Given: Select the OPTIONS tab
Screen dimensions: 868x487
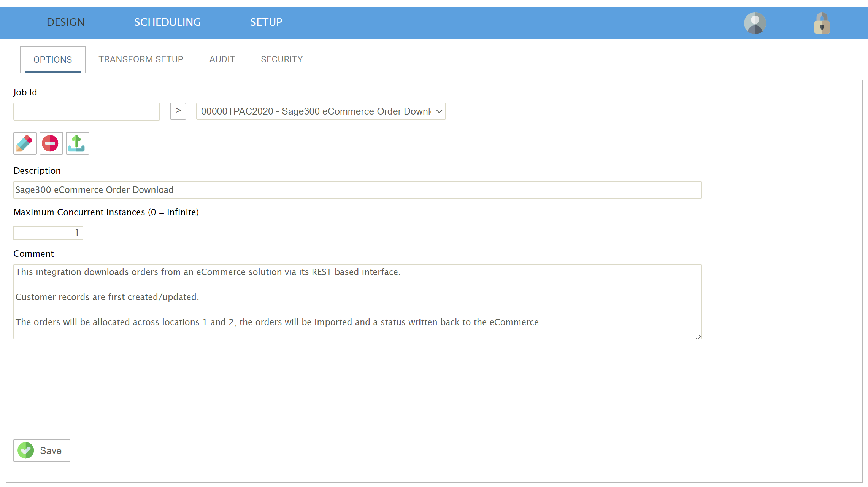Looking at the screenshot, I should (x=52, y=60).
